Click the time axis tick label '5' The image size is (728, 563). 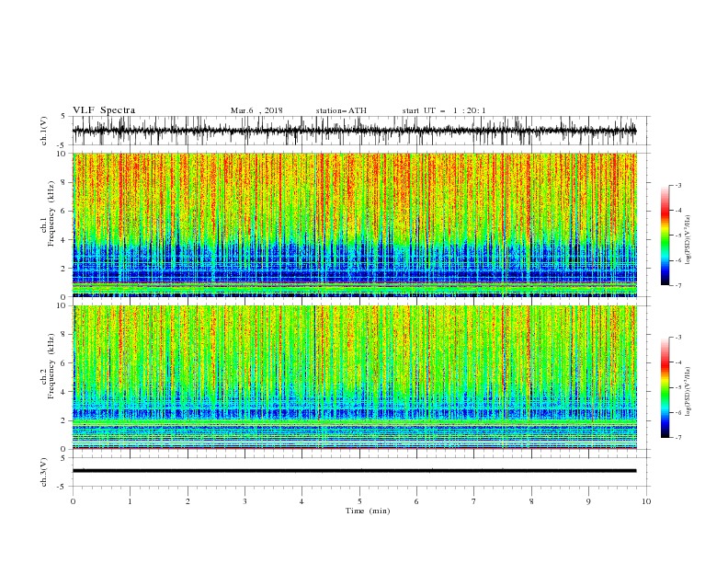359,501
